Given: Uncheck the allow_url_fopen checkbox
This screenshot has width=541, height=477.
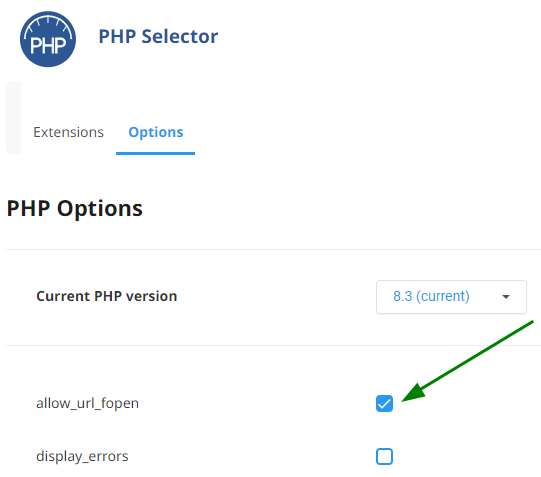Looking at the screenshot, I should (x=384, y=404).
